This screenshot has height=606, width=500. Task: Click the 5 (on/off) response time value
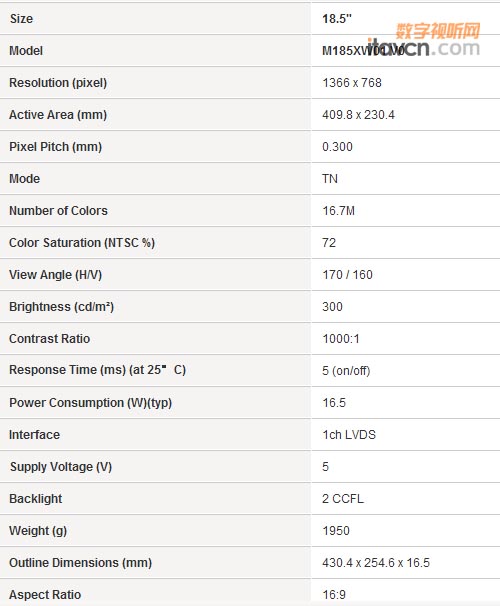click(346, 371)
